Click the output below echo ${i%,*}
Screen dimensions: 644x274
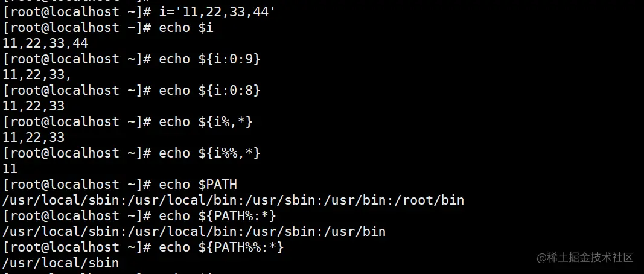tap(34, 137)
